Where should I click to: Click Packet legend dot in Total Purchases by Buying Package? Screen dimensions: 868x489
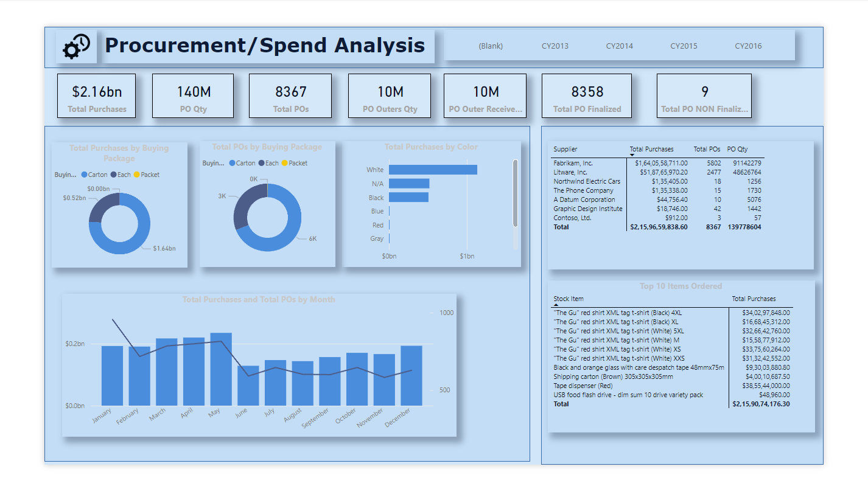(136, 175)
